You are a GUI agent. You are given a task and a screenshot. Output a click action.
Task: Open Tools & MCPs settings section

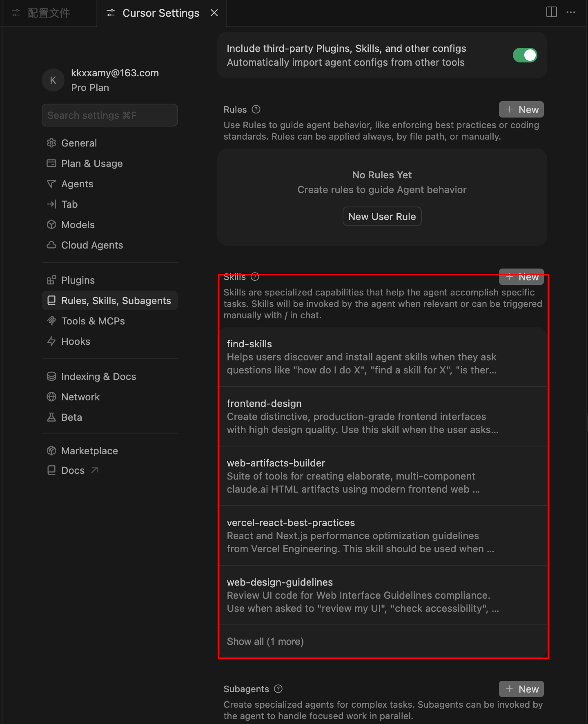110,321
